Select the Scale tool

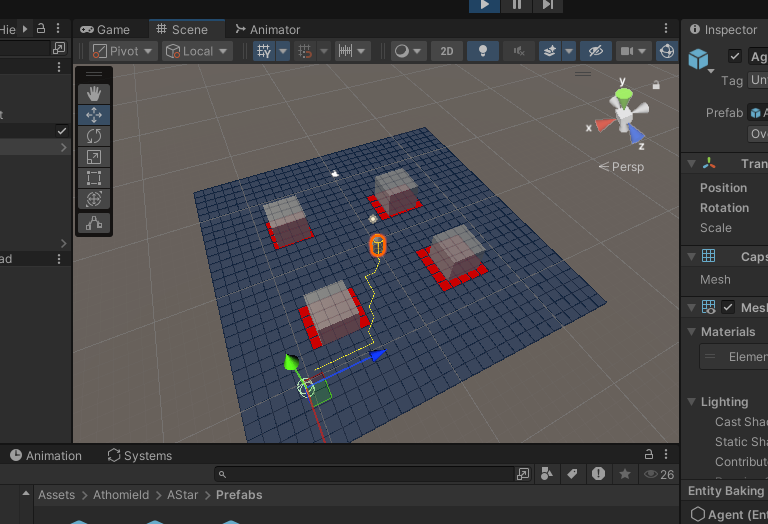point(94,157)
